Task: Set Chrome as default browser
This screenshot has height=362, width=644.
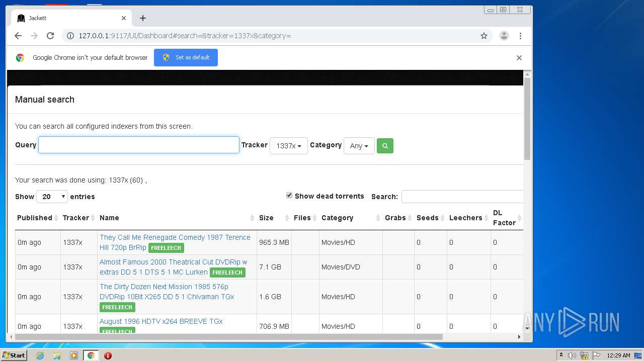Action: tap(186, 57)
